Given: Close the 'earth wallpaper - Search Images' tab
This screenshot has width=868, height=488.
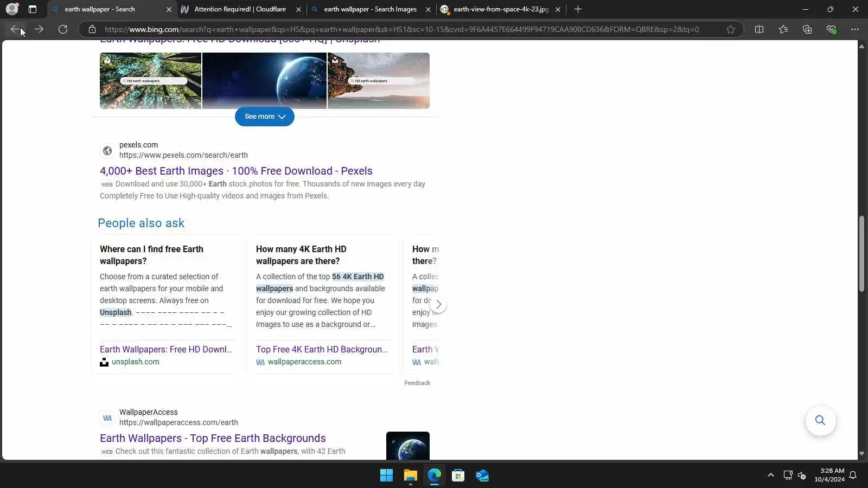Looking at the screenshot, I should [x=428, y=9].
